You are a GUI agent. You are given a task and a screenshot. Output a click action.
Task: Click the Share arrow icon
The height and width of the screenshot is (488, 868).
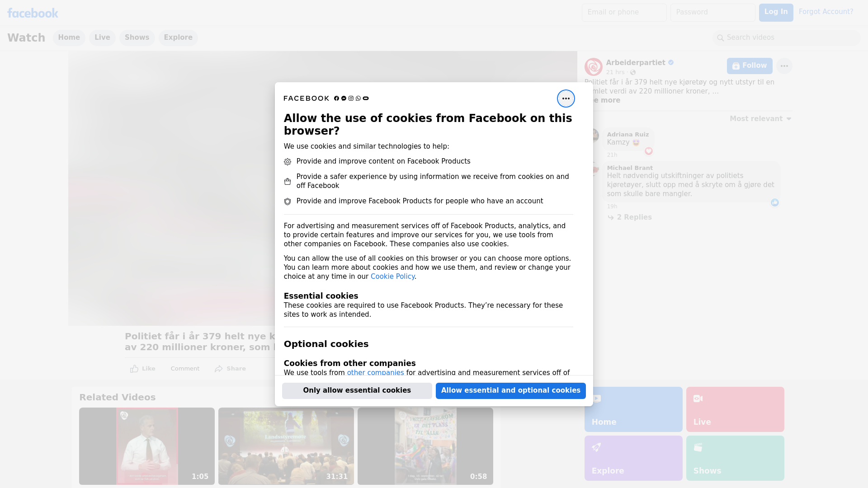pos(219,369)
